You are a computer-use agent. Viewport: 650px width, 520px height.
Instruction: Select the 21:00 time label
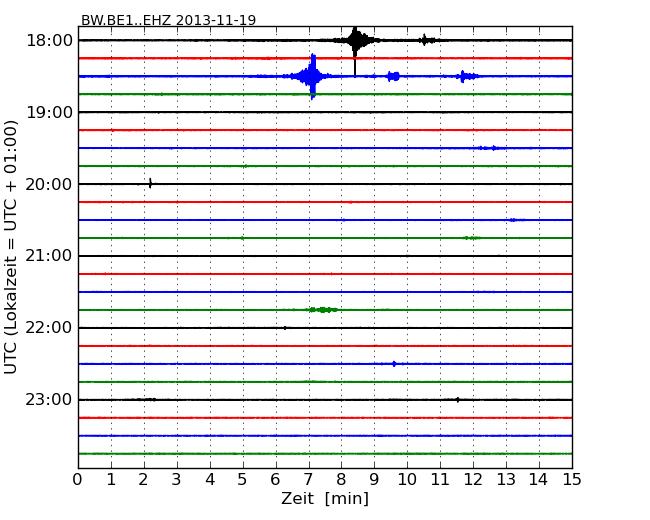tap(49, 256)
